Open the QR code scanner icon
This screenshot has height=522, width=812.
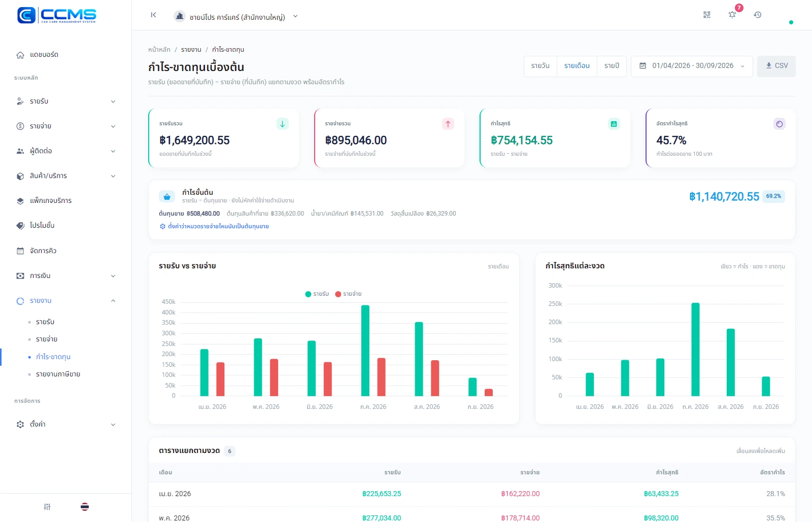click(x=707, y=15)
